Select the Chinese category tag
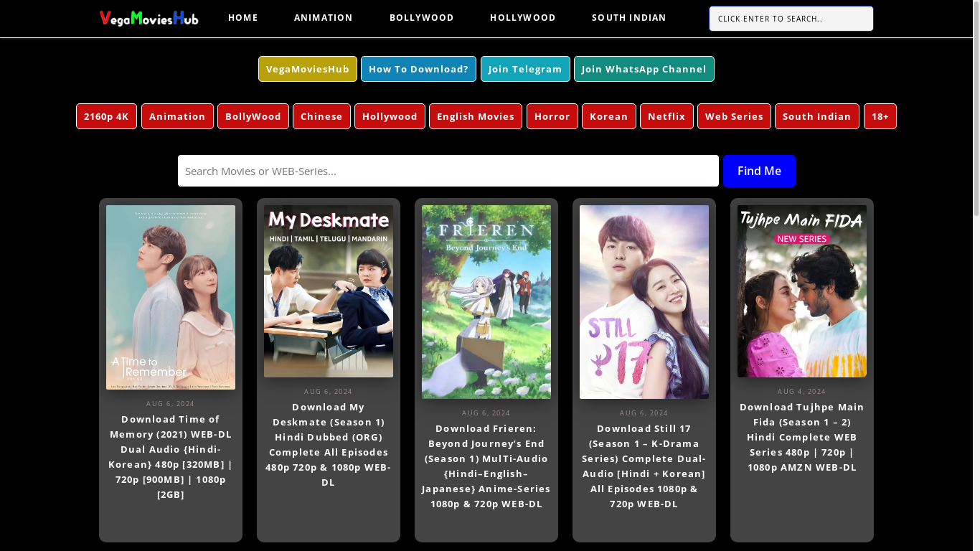The width and height of the screenshot is (980, 551). (x=321, y=116)
